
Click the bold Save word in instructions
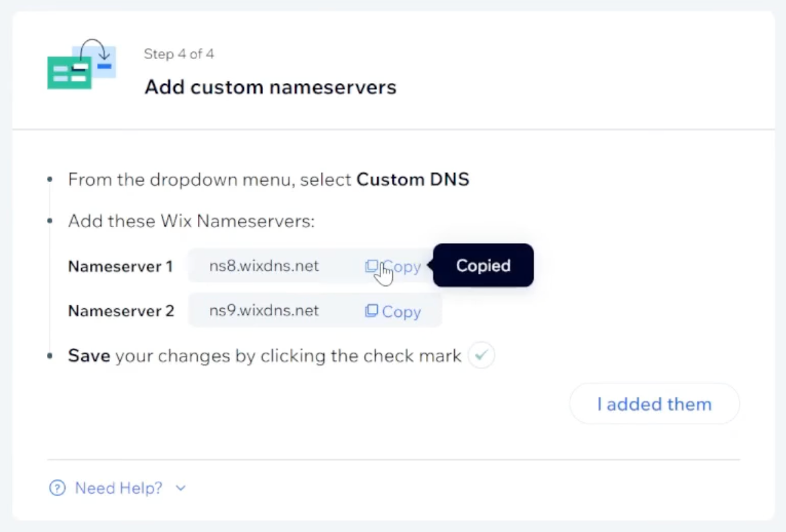(x=89, y=356)
